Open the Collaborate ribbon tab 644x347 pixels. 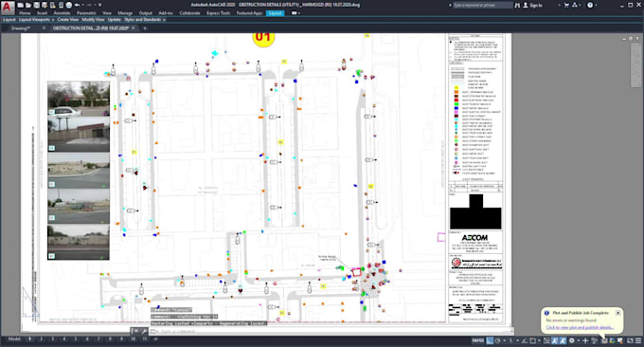[189, 13]
